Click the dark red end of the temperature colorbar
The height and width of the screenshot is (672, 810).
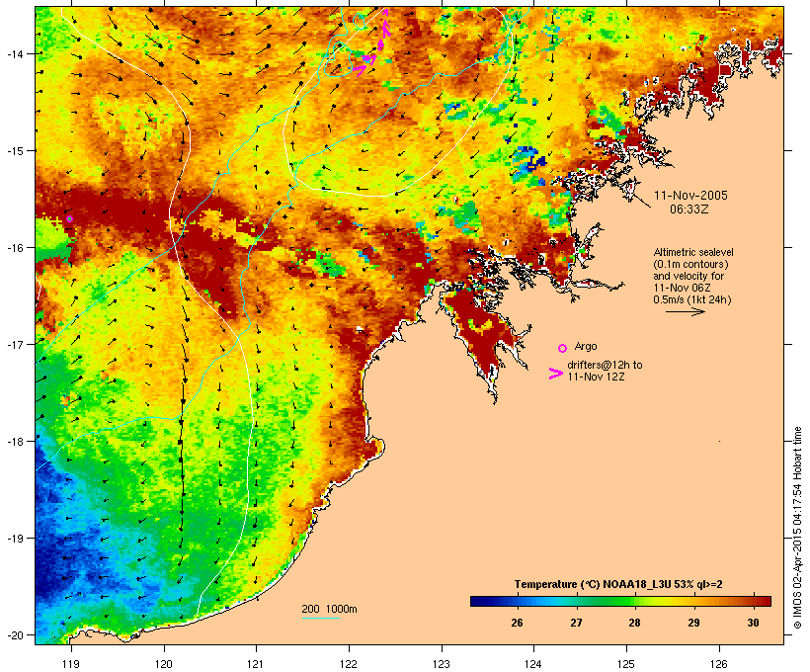[764, 601]
